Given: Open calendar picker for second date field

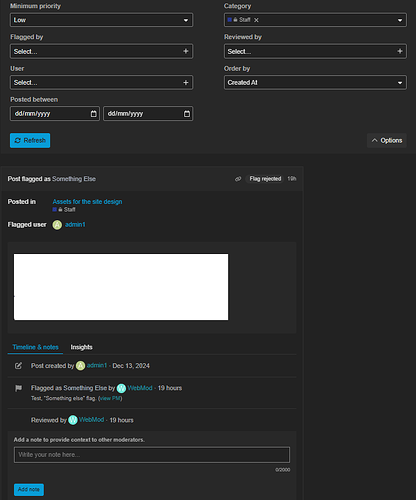Looking at the screenshot, I should tap(187, 114).
